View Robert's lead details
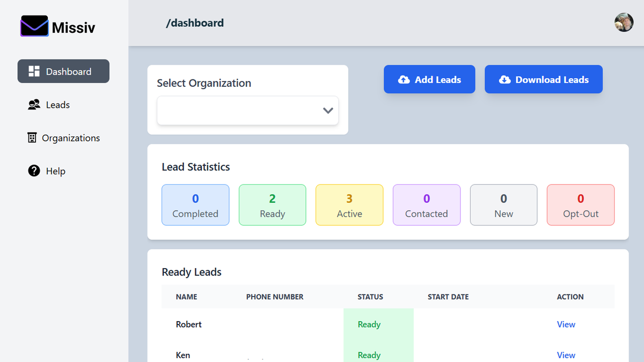 tap(566, 324)
